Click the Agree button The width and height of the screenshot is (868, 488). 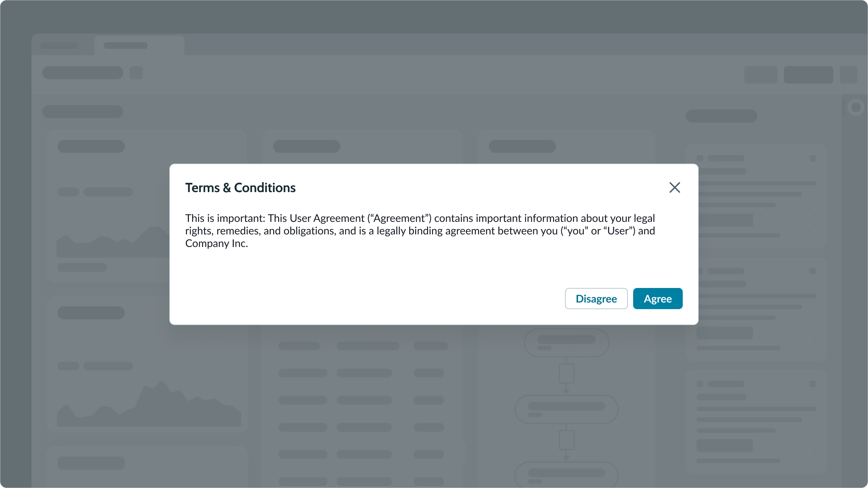click(657, 299)
